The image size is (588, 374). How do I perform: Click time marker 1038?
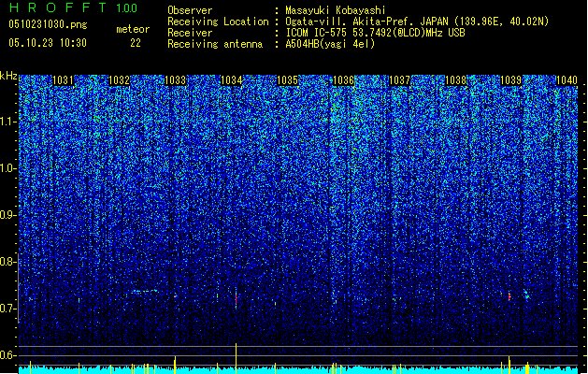pyautogui.click(x=455, y=80)
